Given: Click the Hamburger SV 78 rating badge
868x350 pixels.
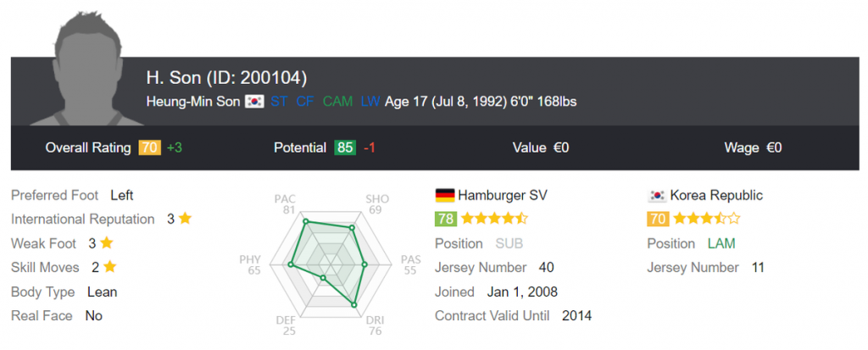Looking at the screenshot, I should click(446, 219).
